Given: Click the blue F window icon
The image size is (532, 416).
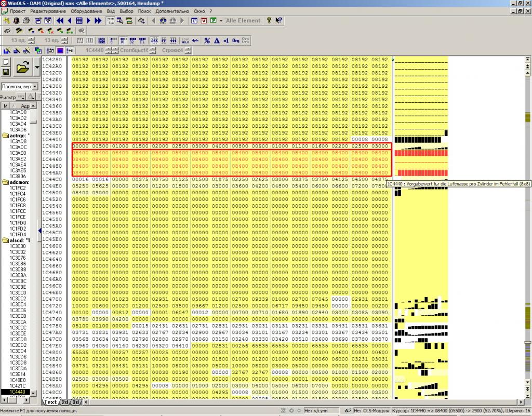Looking at the screenshot, I should [x=194, y=21].
